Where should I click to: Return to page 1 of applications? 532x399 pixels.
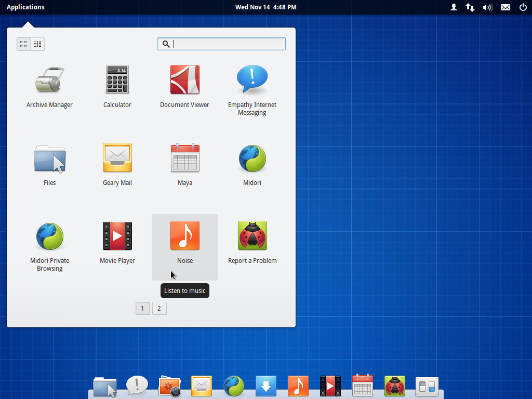(142, 308)
